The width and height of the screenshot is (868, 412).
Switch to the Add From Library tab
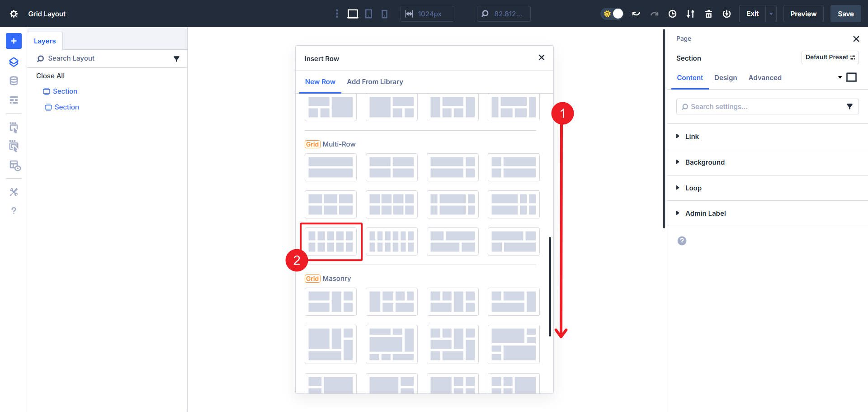pyautogui.click(x=375, y=81)
